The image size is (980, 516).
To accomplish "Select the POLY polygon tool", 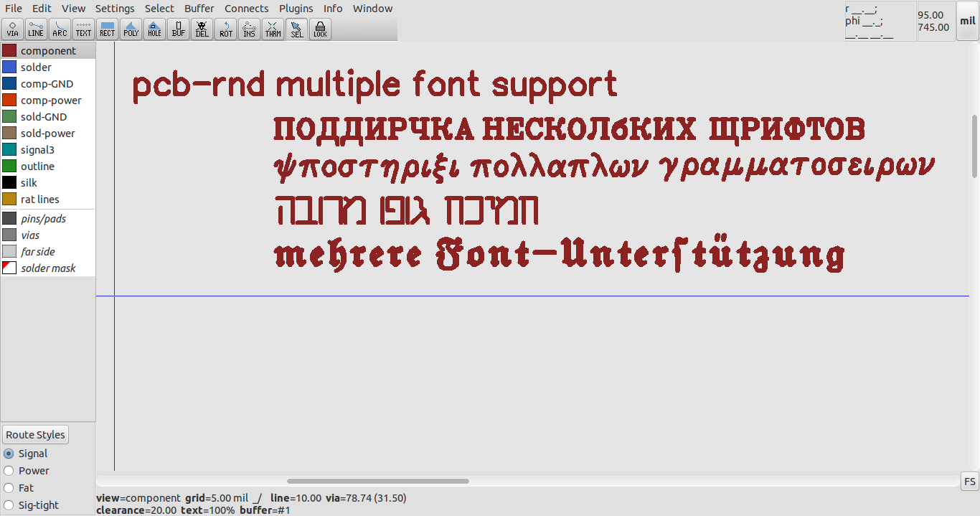I will [131, 29].
